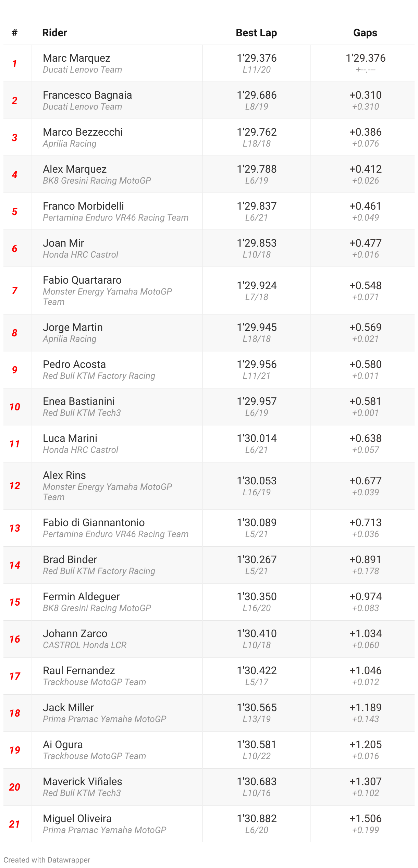Select the Fabio di Giannantonio rider name
418x868 pixels.
point(94,523)
